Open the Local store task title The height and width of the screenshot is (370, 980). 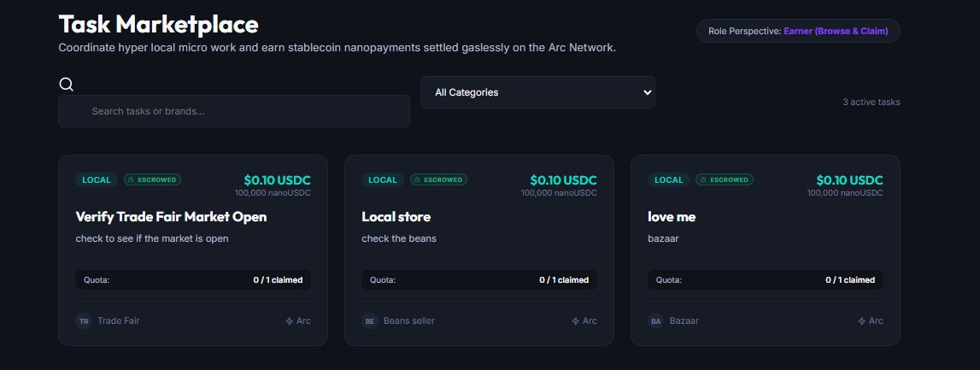click(x=396, y=217)
